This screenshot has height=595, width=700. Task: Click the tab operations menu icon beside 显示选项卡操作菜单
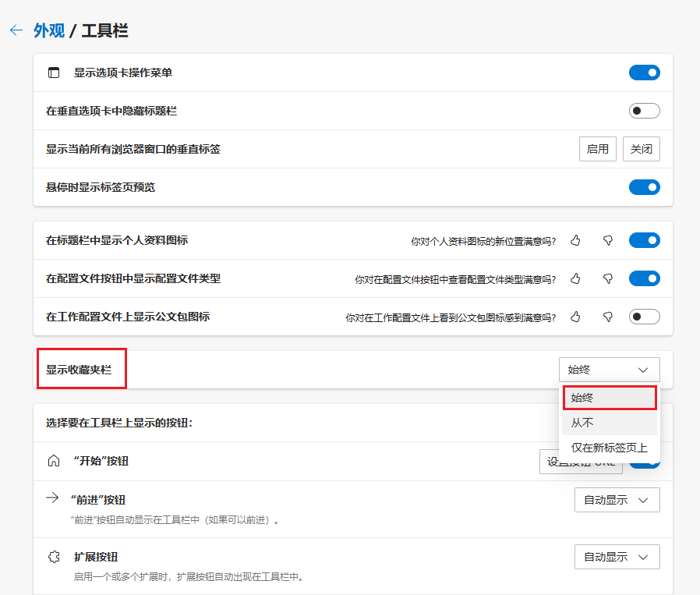[53, 72]
